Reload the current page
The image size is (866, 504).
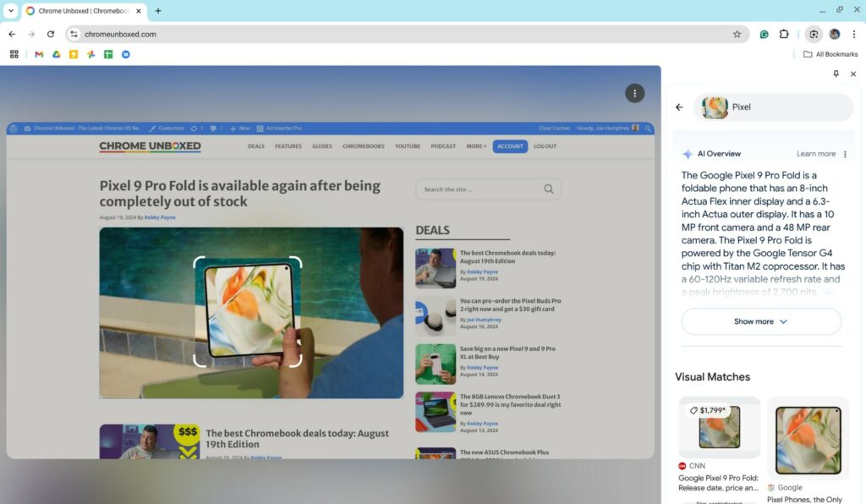(x=51, y=34)
